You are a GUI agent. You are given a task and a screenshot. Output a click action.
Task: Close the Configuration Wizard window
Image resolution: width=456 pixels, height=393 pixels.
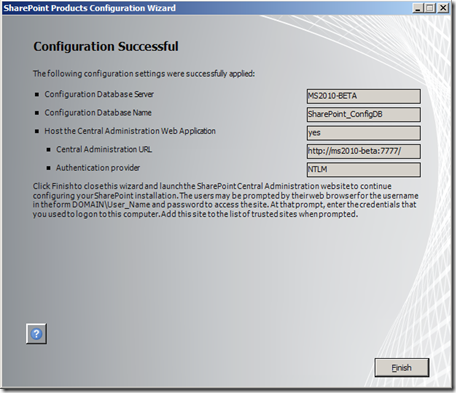pyautogui.click(x=443, y=8)
